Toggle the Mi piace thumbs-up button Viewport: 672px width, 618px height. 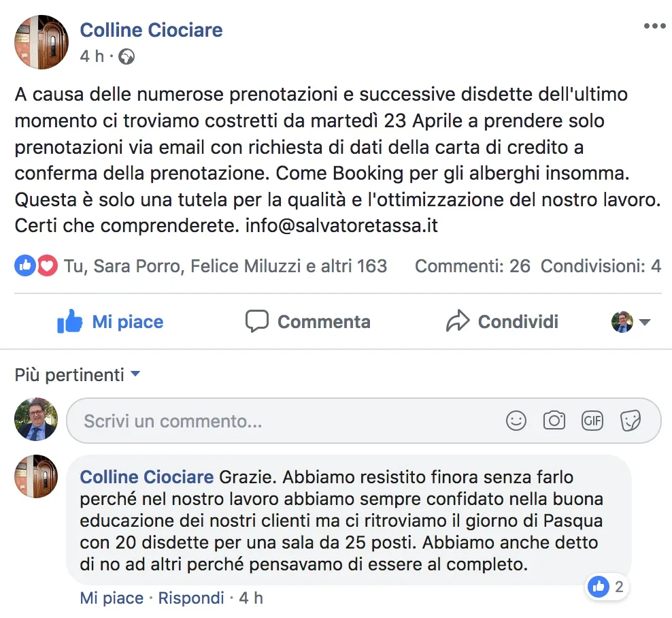tap(110, 321)
